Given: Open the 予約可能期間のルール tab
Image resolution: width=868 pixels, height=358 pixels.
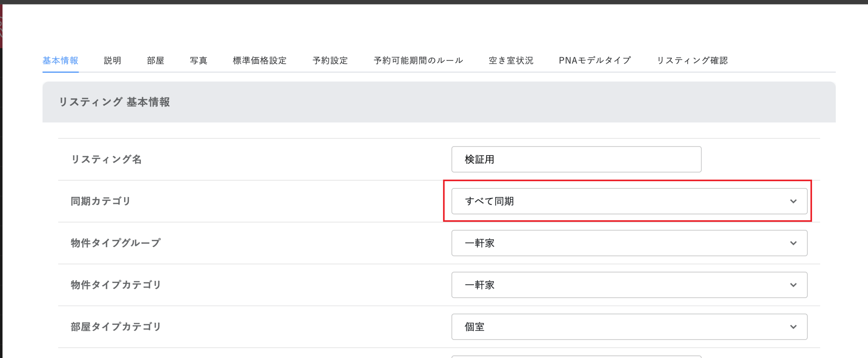Looking at the screenshot, I should pos(418,60).
